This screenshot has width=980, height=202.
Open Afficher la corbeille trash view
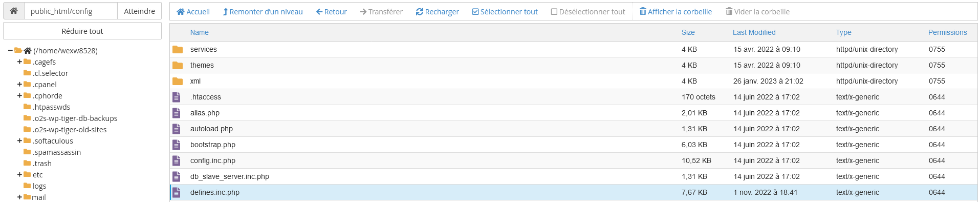[676, 12]
